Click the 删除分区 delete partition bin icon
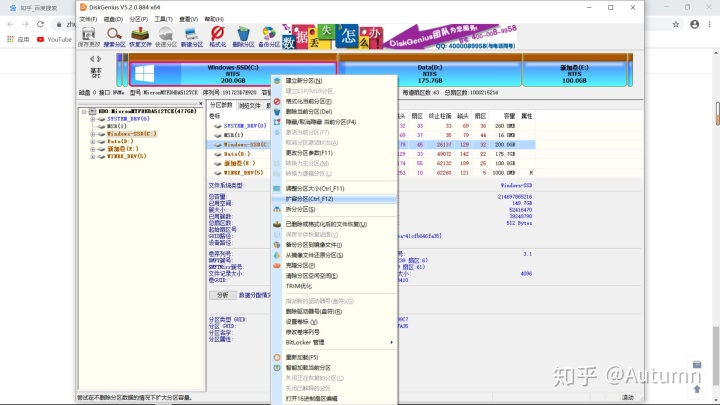This screenshot has height=405, width=720. [243, 37]
